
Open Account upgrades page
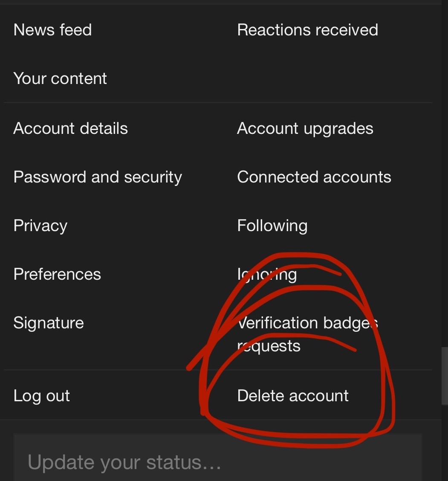(x=305, y=128)
